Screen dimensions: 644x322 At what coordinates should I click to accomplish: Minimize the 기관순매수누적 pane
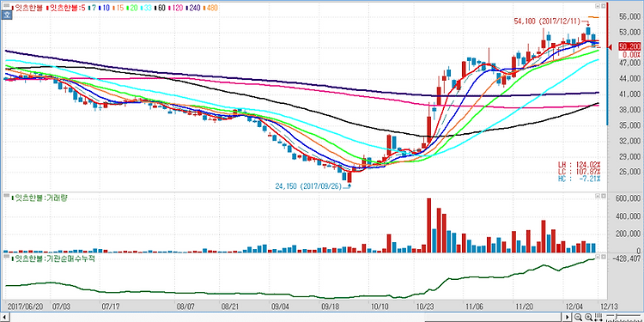(x=598, y=257)
